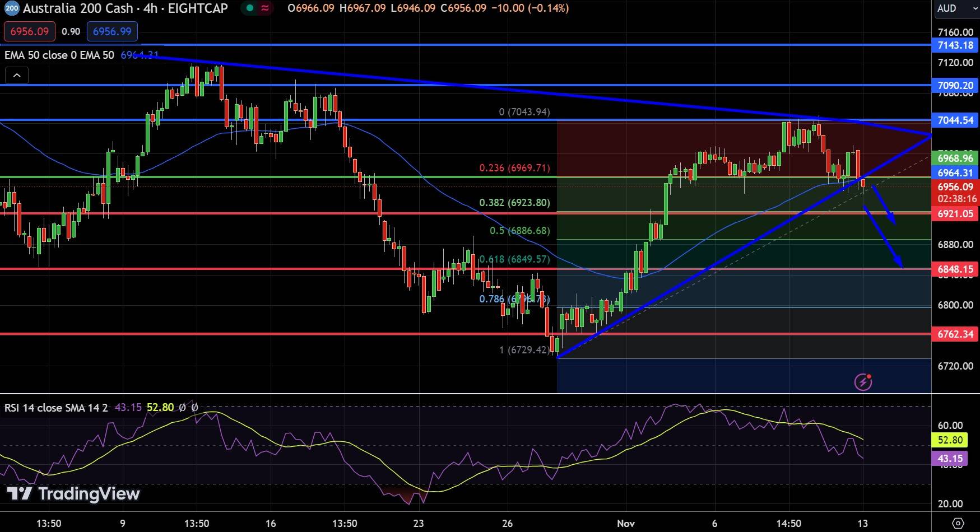This screenshot has height=532, width=980.
Task: Click the pink wavy data-mode icon
Action: (x=264, y=8)
